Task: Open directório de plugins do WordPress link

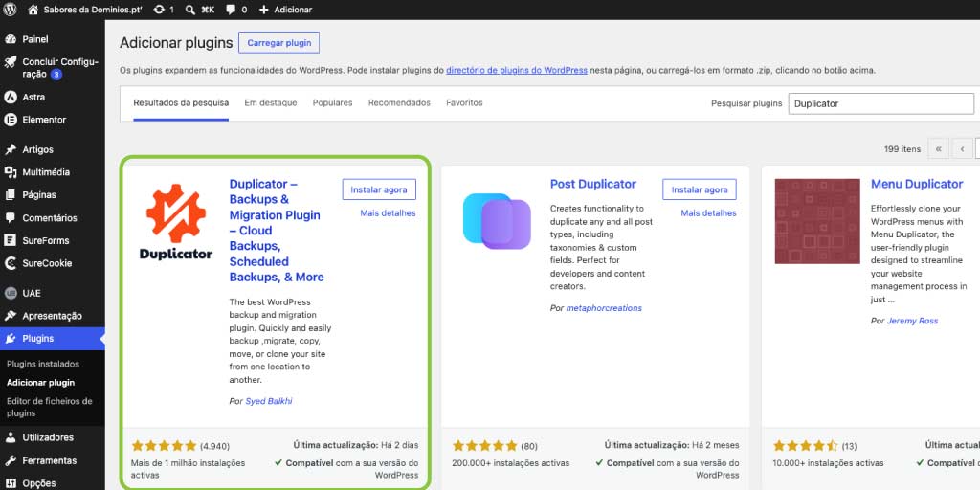Action: (x=516, y=70)
